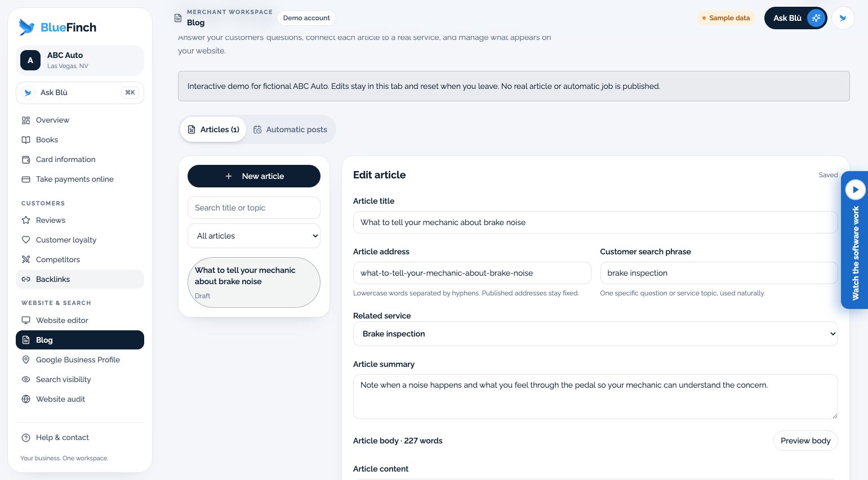868x480 pixels.
Task: Go to Search visibility page
Action: tap(80, 379)
